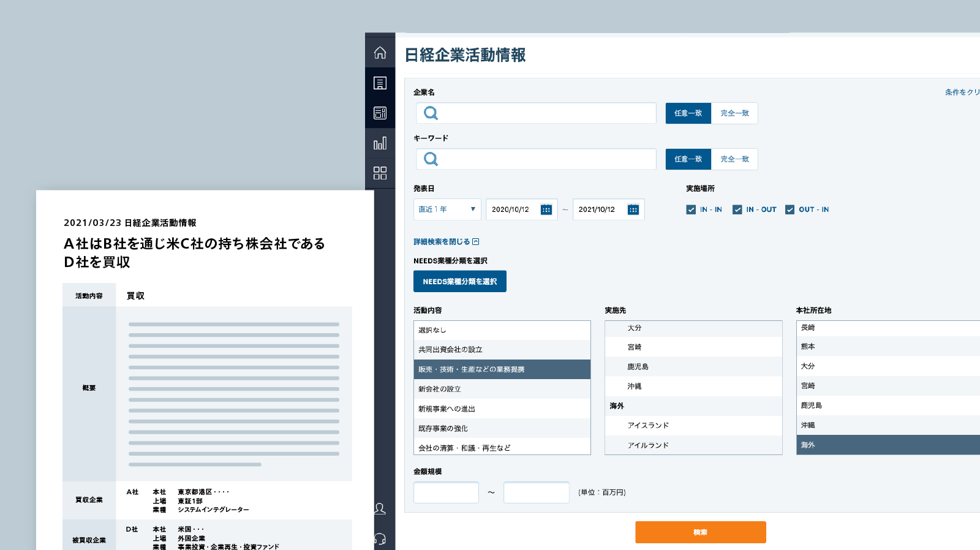This screenshot has width=980, height=550.
Task: Select 鹿児島 in 実施先 list
Action: tap(693, 366)
